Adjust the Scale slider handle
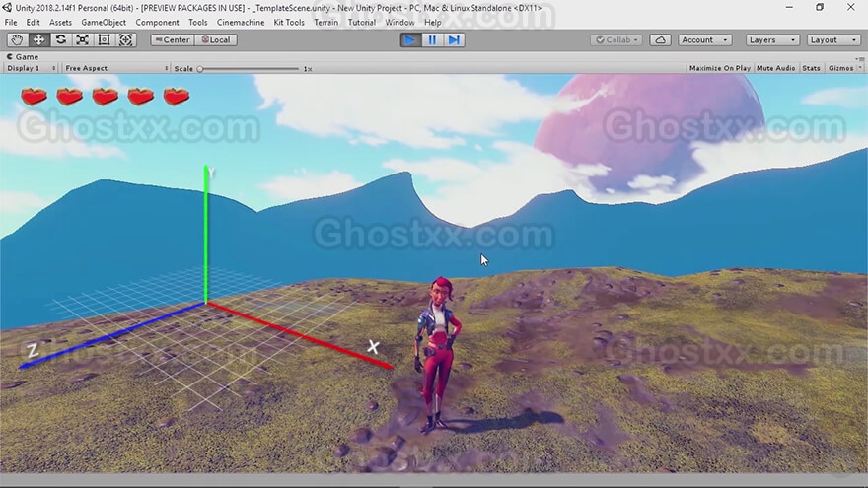The height and width of the screenshot is (488, 868). [x=200, y=69]
